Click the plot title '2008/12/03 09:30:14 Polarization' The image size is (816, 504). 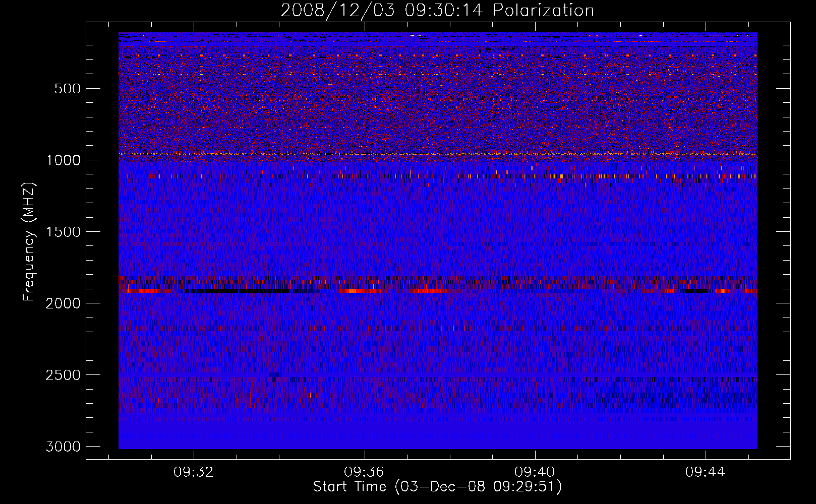(x=437, y=11)
